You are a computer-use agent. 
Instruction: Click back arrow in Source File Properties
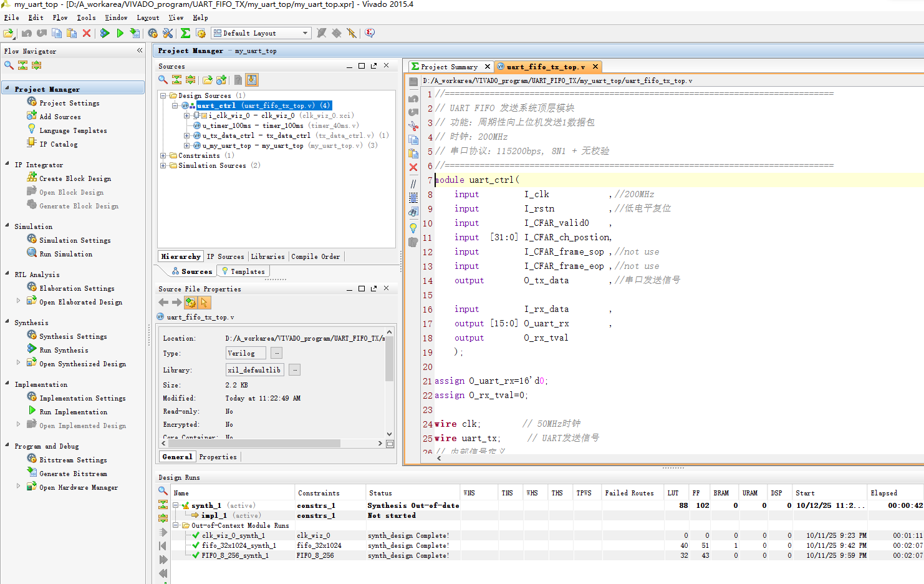click(163, 302)
